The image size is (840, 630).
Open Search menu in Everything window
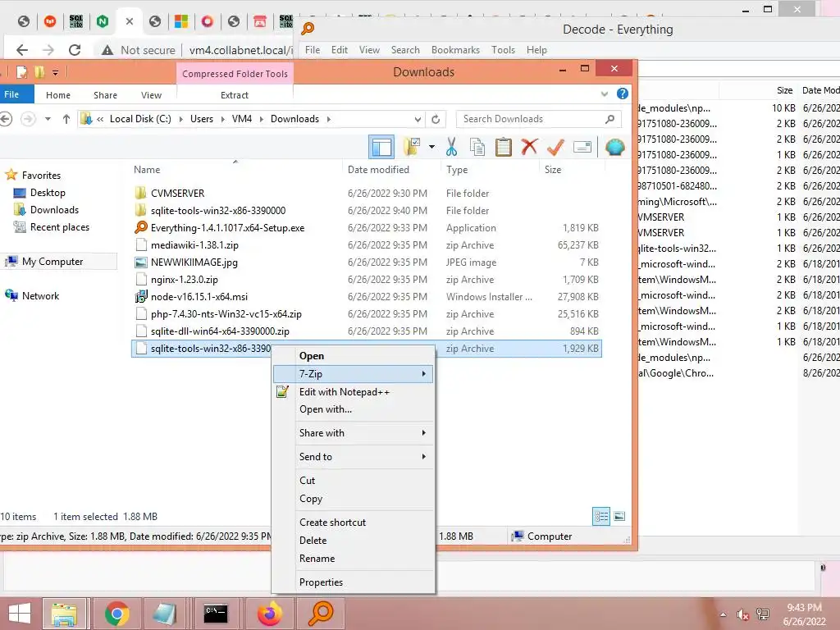[405, 50]
